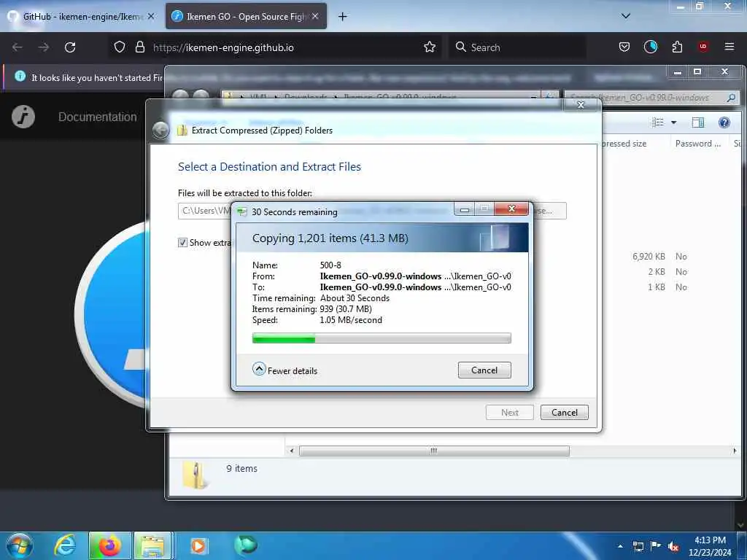Change Explorer view icon
The width and height of the screenshot is (747, 560).
[x=658, y=122]
